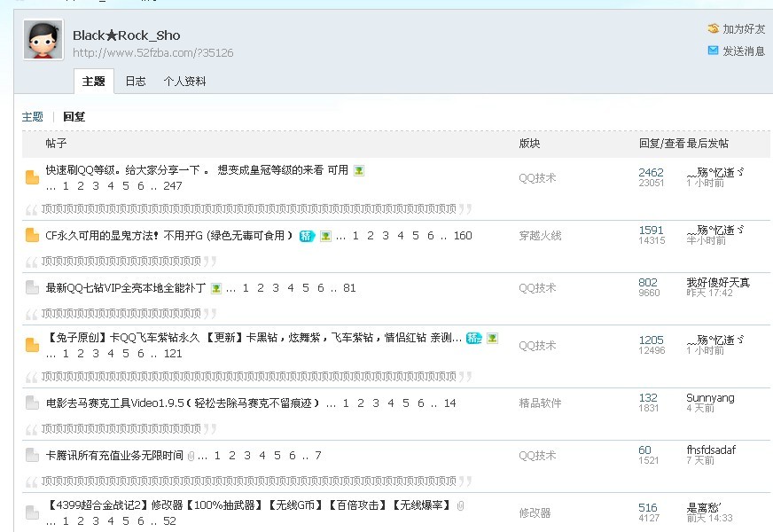The image size is (773, 532).
Task: Open last post time 昨天 17:42
Action: tap(709, 293)
